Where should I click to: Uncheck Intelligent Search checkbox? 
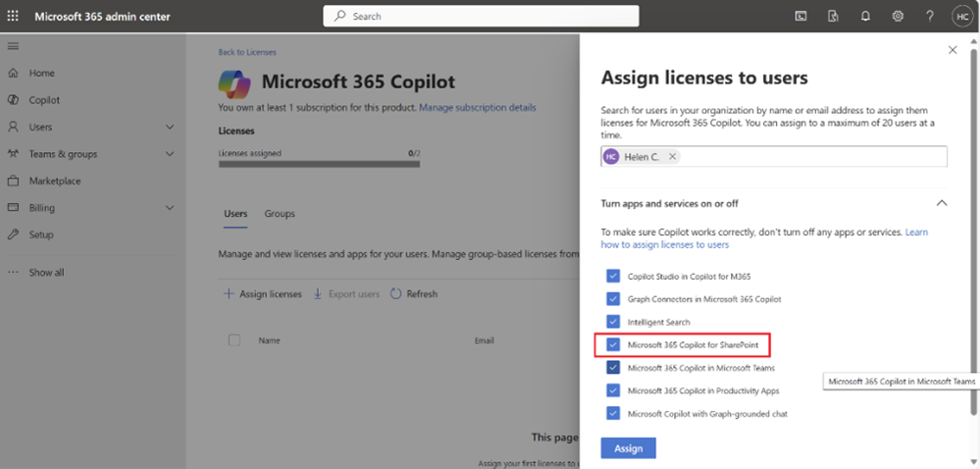point(613,322)
